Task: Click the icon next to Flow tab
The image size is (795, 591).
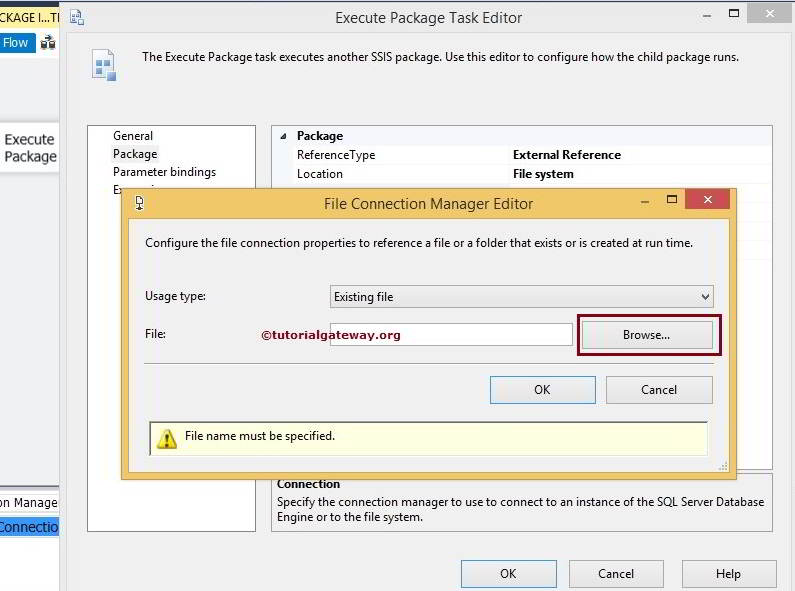Action: (x=48, y=43)
